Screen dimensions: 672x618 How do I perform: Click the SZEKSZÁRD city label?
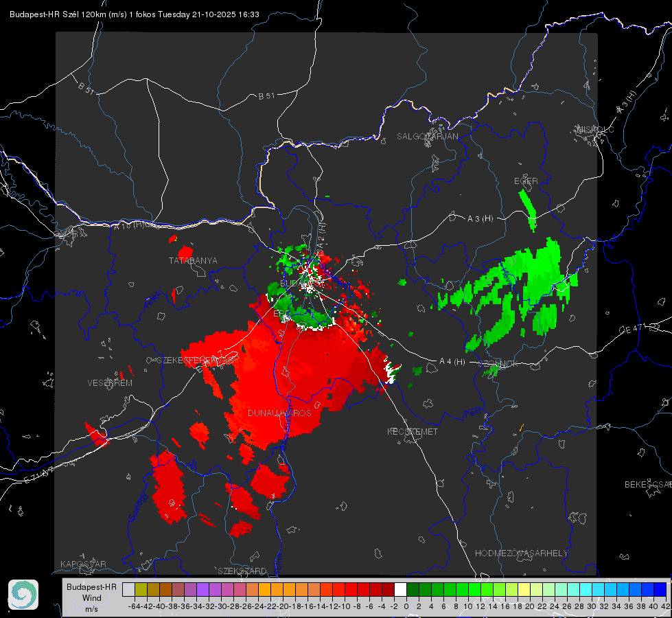point(242,571)
